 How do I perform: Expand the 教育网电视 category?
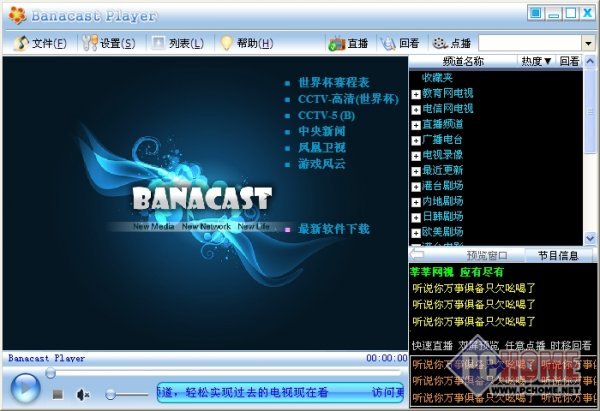pos(416,94)
